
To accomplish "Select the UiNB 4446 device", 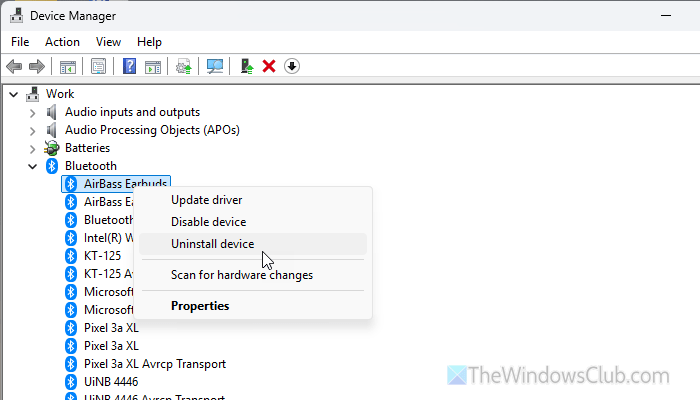I will [x=111, y=382].
